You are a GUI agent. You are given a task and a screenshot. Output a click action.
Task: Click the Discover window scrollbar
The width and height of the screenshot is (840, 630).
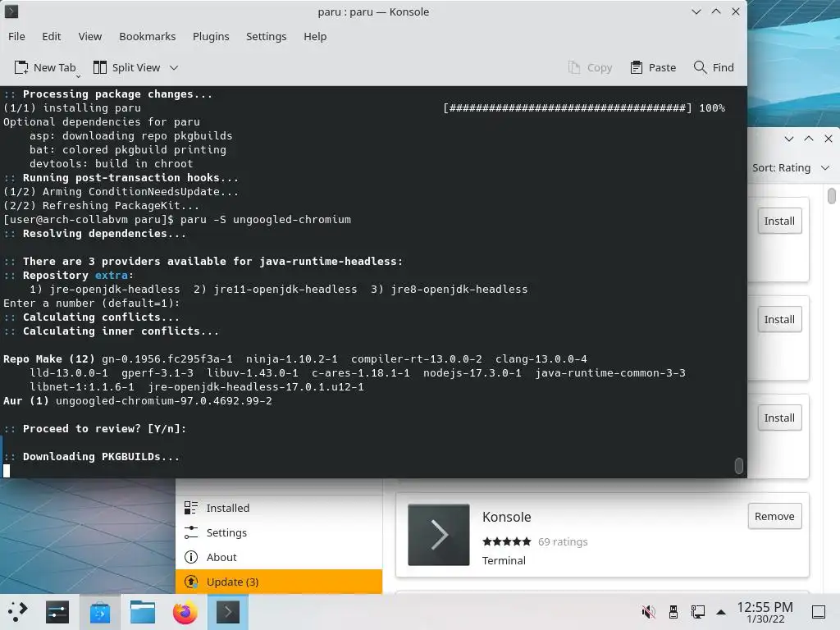pos(832,195)
